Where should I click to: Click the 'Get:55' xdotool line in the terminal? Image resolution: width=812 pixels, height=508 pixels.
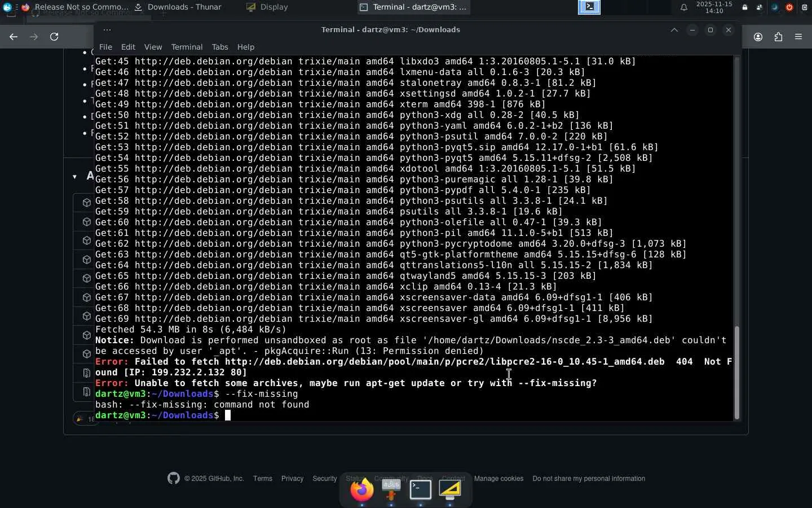pos(365,169)
